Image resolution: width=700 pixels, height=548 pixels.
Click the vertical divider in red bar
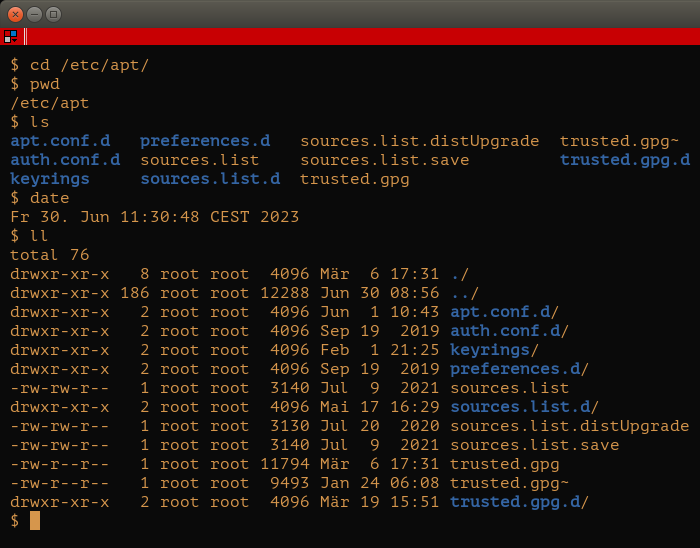(25, 37)
